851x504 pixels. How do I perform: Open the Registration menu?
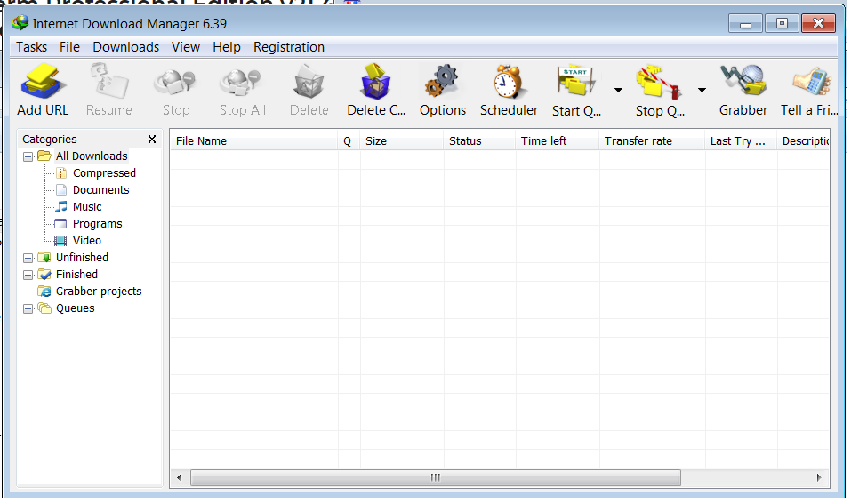(288, 47)
